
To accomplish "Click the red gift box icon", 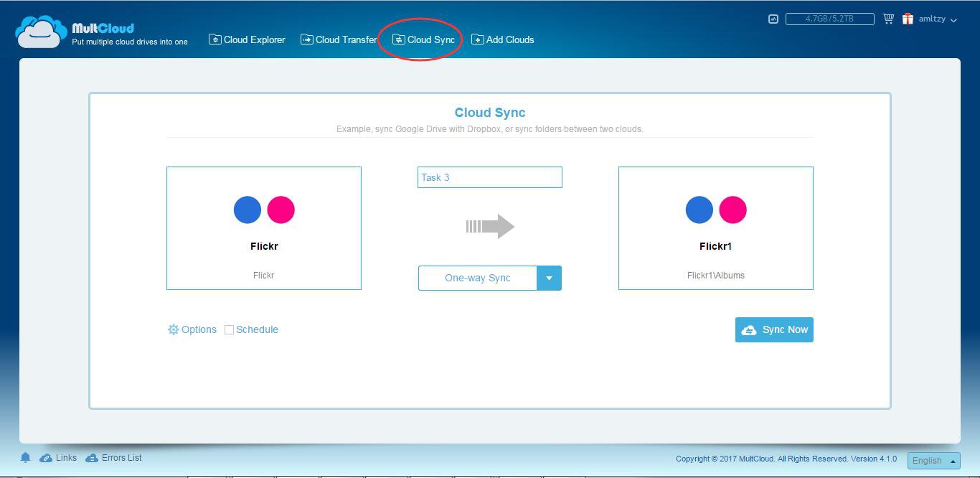I will tap(908, 19).
